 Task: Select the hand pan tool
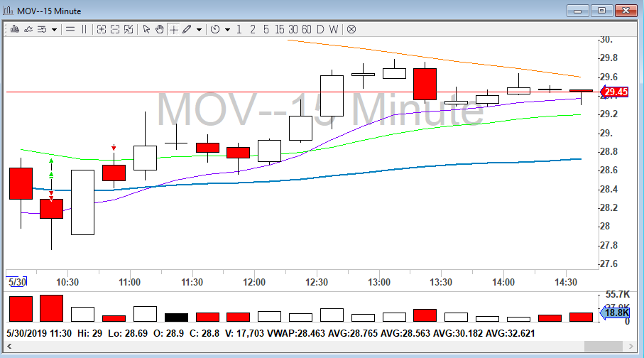click(x=160, y=29)
